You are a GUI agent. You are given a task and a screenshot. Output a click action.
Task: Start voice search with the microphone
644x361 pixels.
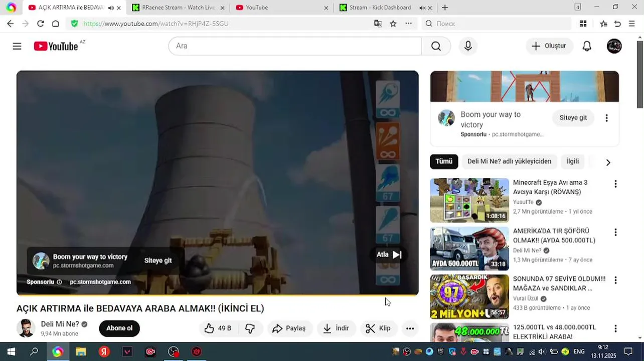468,46
